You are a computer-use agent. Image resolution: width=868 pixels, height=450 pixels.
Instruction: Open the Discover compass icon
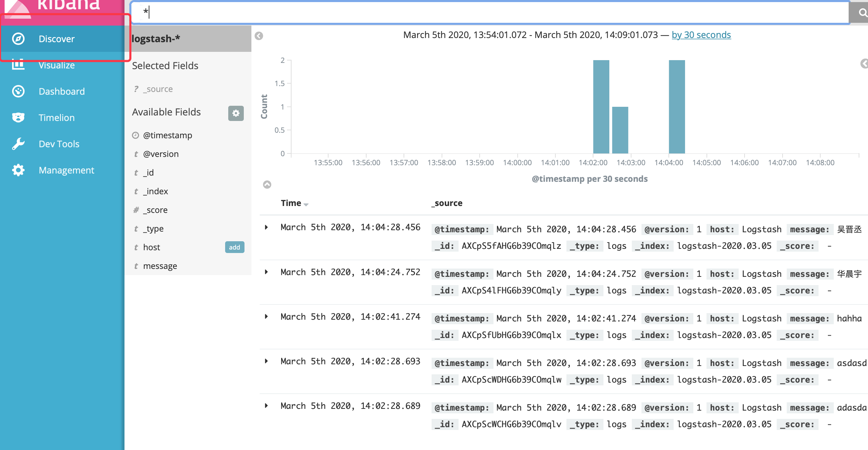tap(18, 39)
